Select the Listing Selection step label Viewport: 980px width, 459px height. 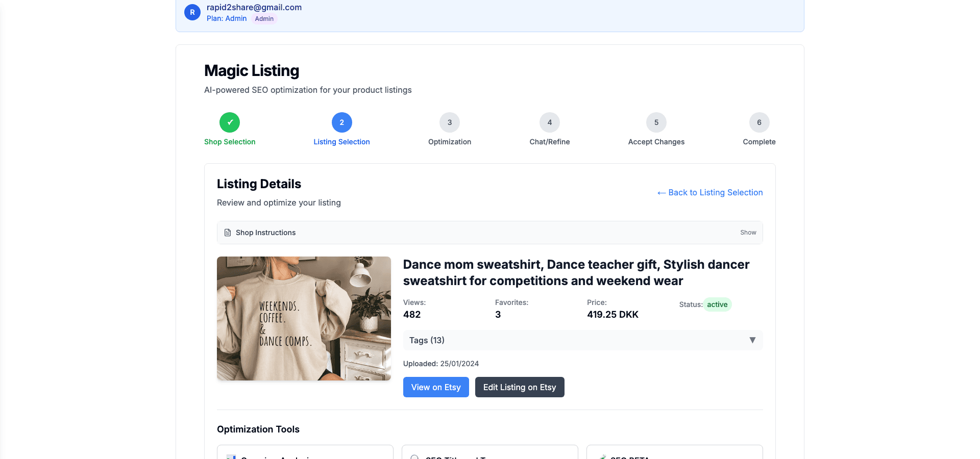(341, 142)
